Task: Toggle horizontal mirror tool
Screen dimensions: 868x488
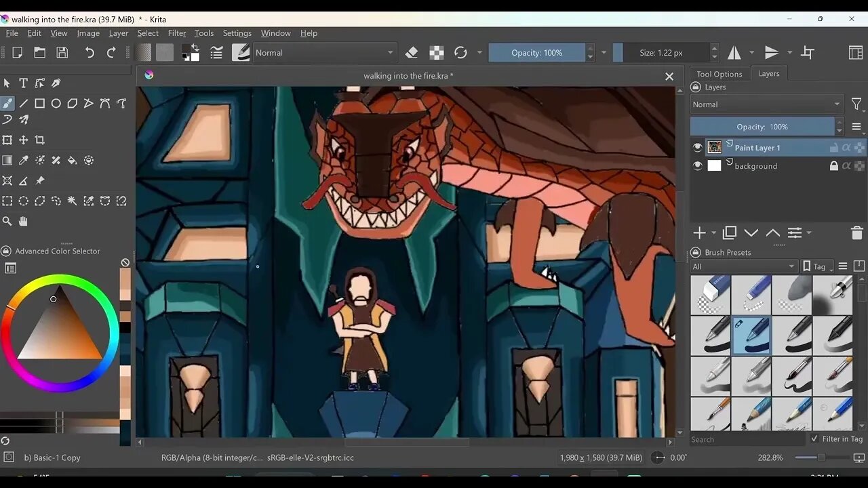Action: [734, 53]
